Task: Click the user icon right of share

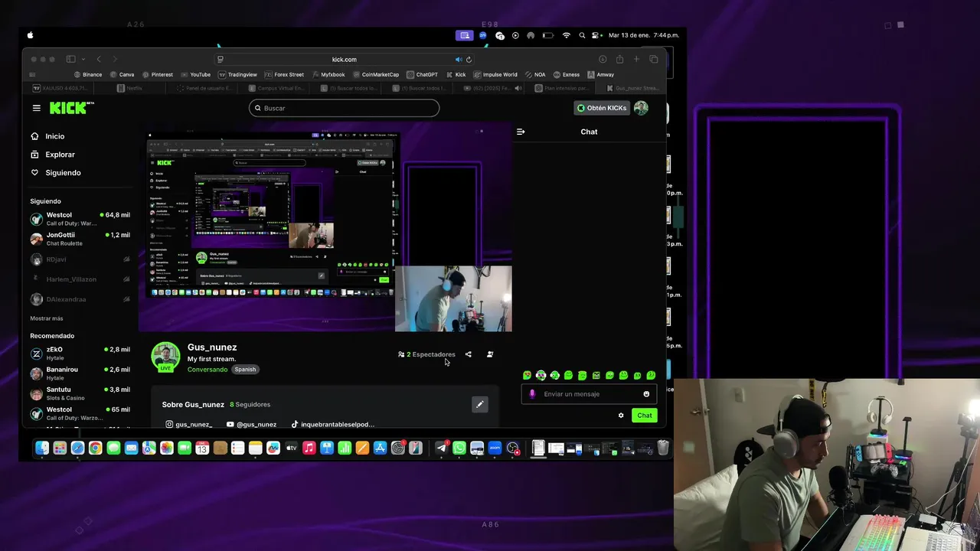Action: tap(490, 354)
